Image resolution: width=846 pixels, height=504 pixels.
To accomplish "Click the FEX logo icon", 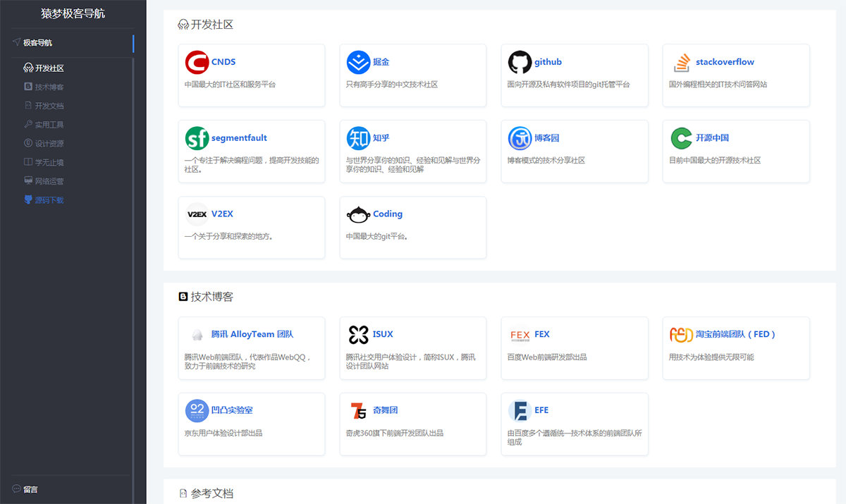I will coord(520,334).
